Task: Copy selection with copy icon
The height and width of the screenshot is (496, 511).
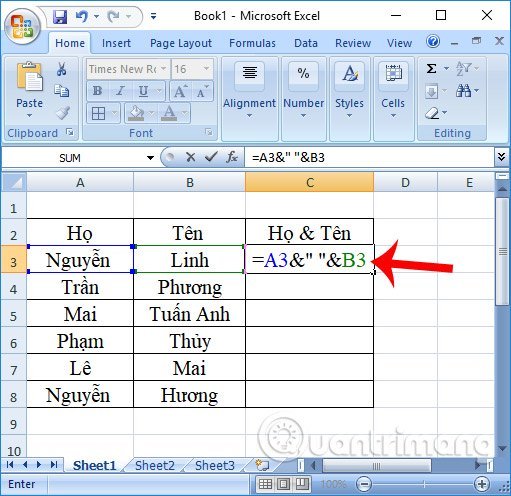Action: pos(62,90)
